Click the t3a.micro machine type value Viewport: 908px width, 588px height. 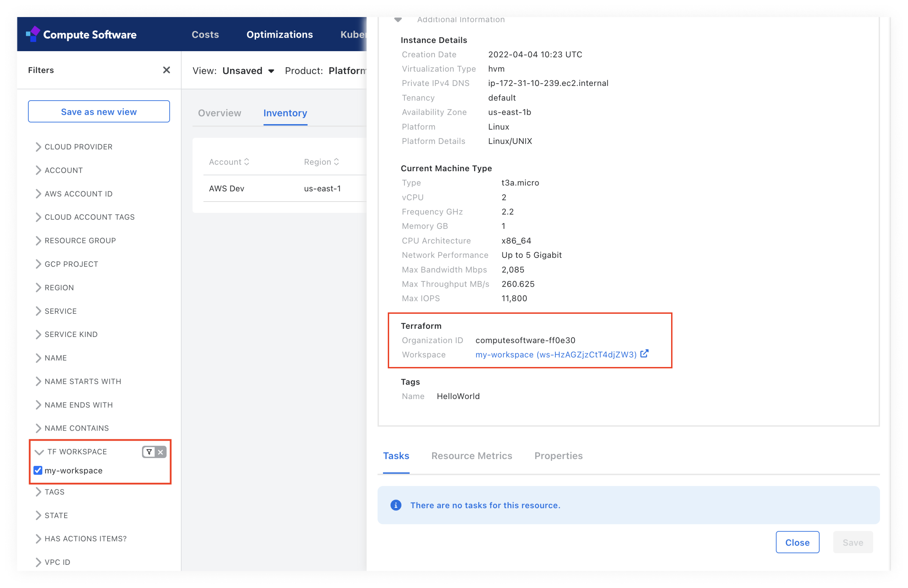point(520,183)
